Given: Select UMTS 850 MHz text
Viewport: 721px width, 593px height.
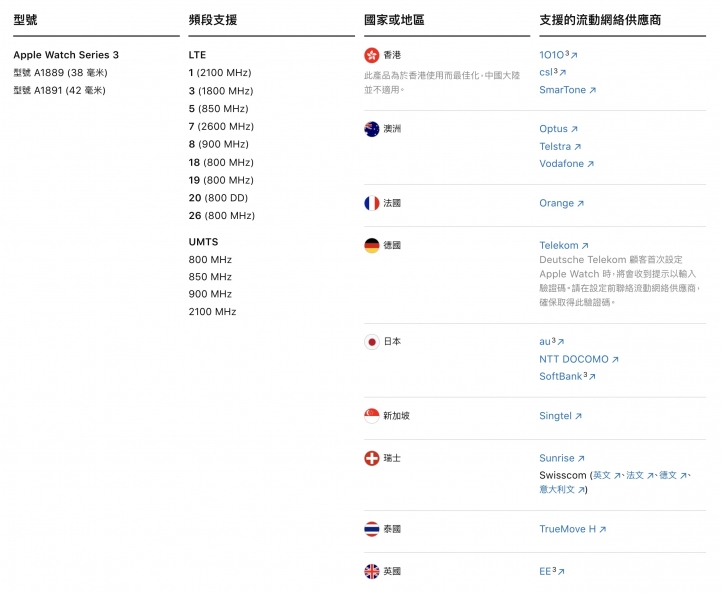Looking at the screenshot, I should click(210, 277).
